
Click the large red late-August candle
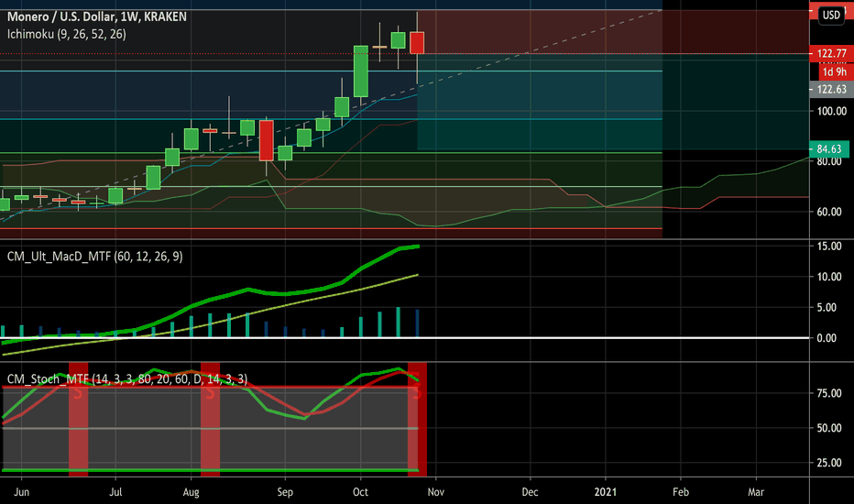pyautogui.click(x=267, y=140)
